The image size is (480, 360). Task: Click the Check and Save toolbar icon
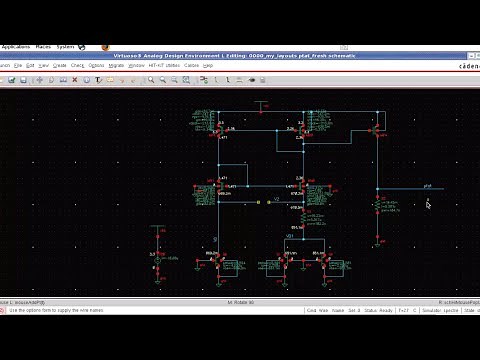(x=12, y=80)
